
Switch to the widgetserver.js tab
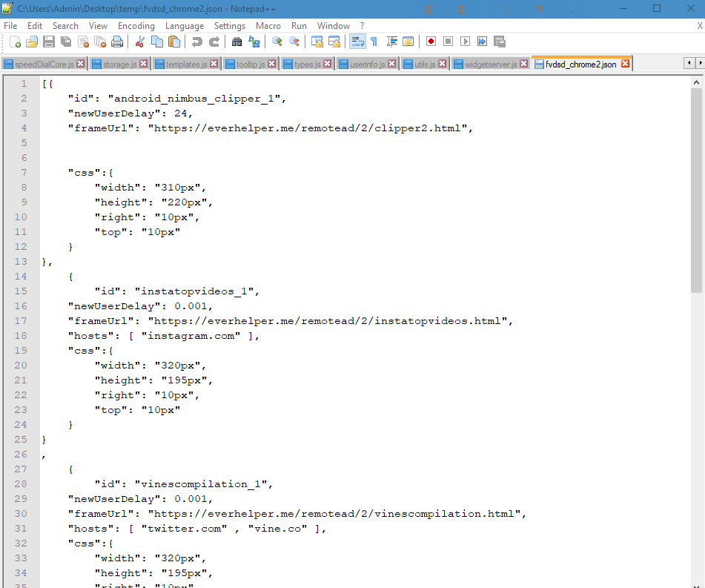click(x=491, y=65)
